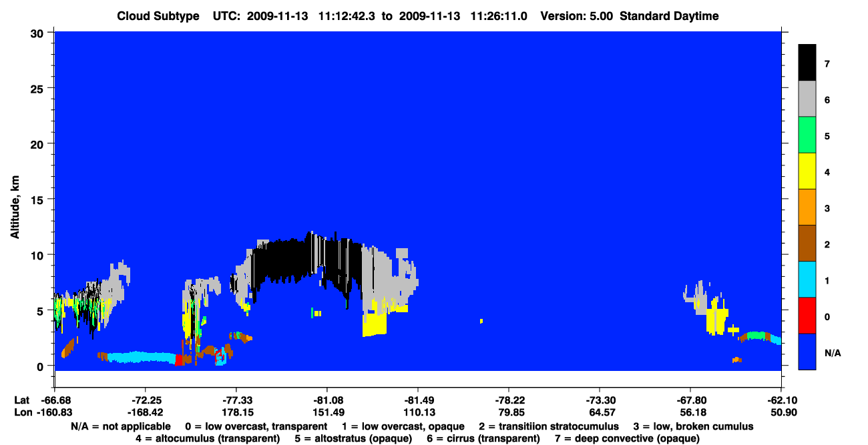Click the 10 tick label on altitude axis
The width and height of the screenshot is (868, 445).
pos(39,255)
